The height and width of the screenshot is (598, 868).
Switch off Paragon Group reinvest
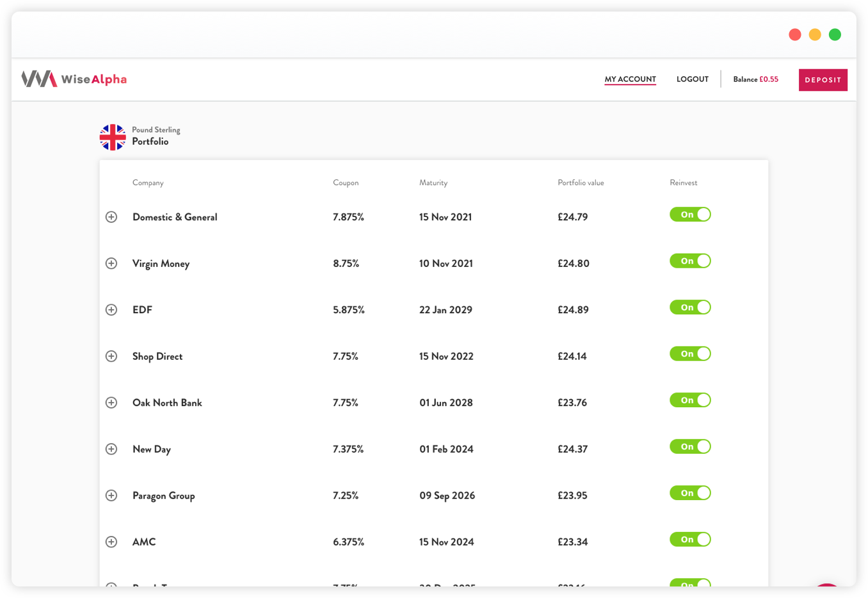tap(690, 493)
